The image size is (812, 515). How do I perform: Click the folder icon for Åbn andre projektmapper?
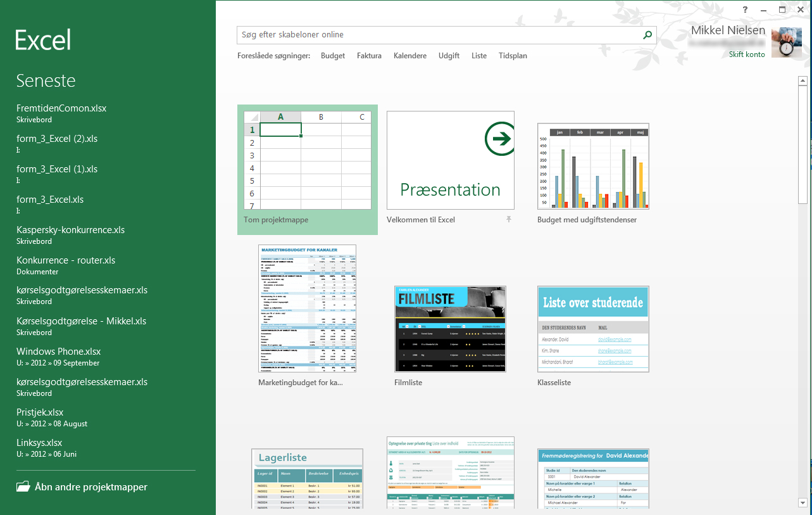point(23,487)
